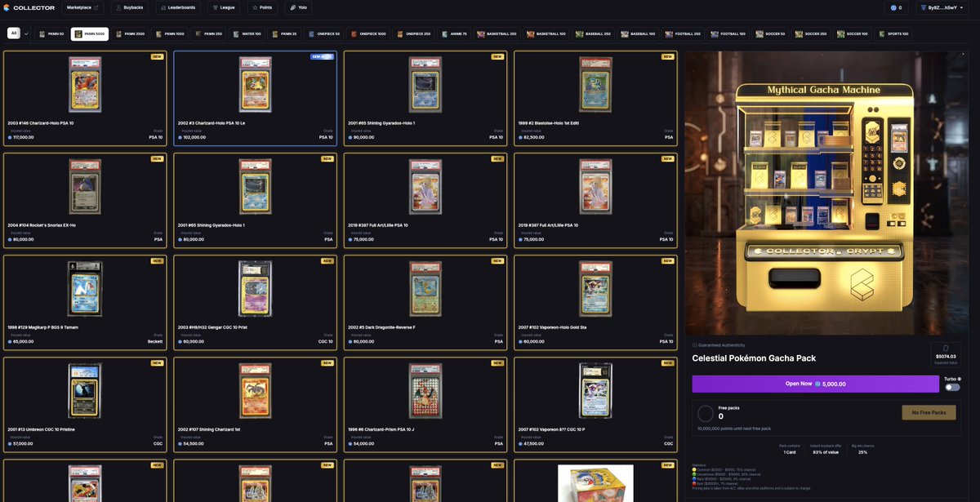Select the SOCCER 50 pack filter

click(x=772, y=33)
